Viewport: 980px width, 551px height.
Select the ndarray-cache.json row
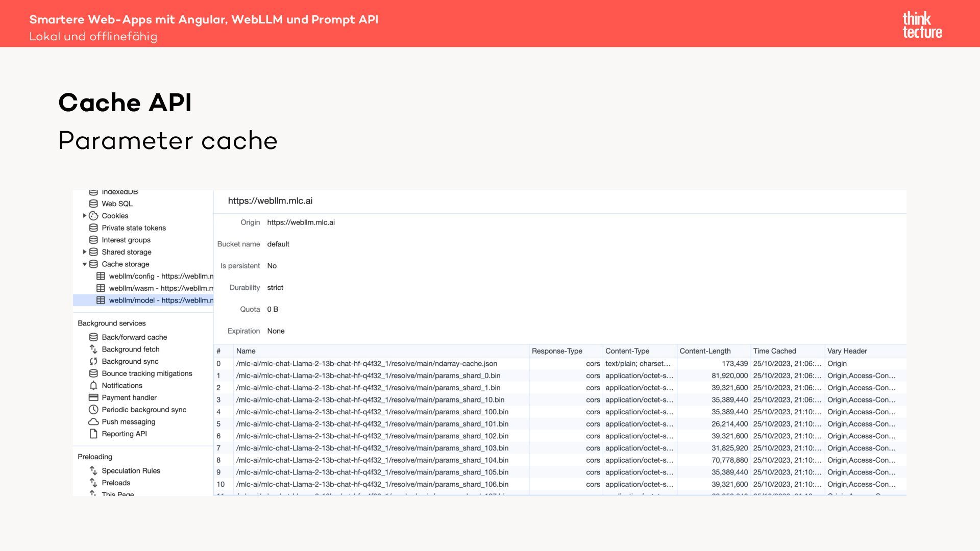pyautogui.click(x=366, y=363)
